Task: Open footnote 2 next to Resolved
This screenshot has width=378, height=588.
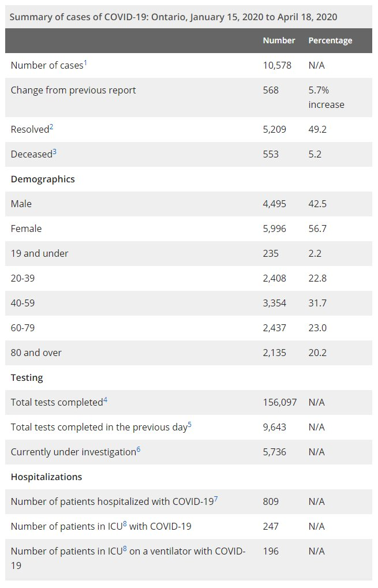Action: click(x=51, y=127)
